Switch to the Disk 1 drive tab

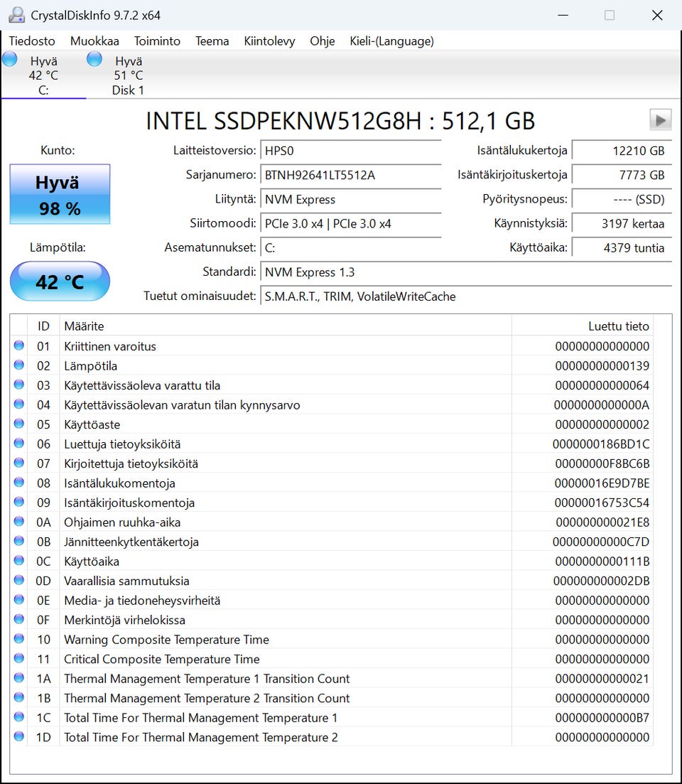click(128, 75)
